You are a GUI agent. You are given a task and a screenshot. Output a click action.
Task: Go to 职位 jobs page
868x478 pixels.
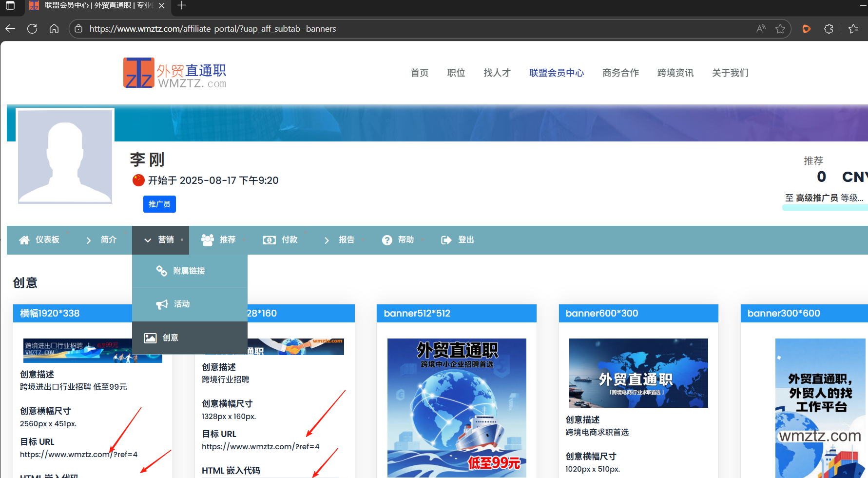tap(456, 73)
